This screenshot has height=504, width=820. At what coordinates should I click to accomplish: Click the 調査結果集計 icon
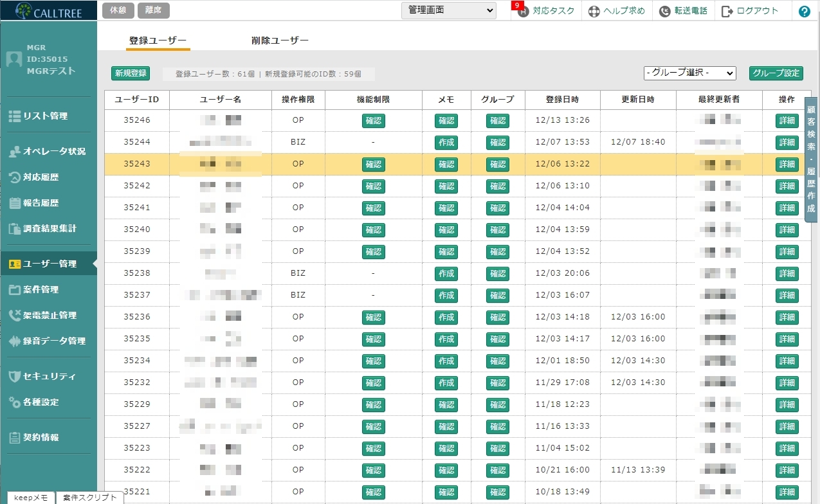click(15, 229)
